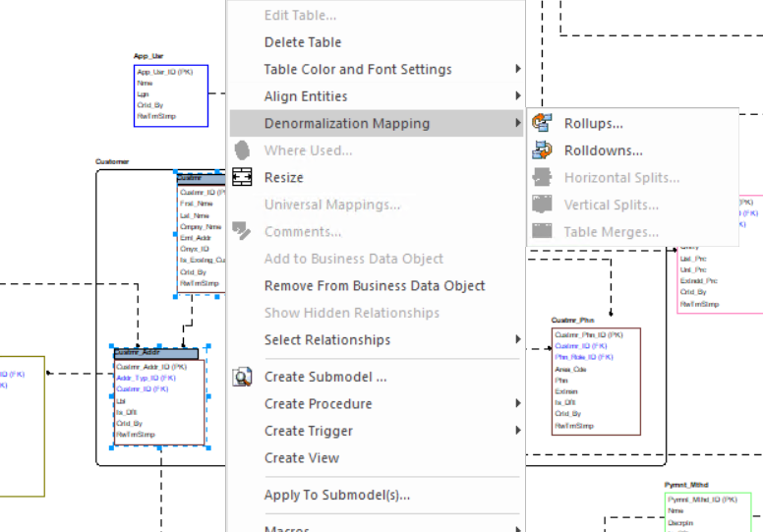Click Phn_Role_ID (FK) column
This screenshot has width=763, height=532.
pos(584,357)
